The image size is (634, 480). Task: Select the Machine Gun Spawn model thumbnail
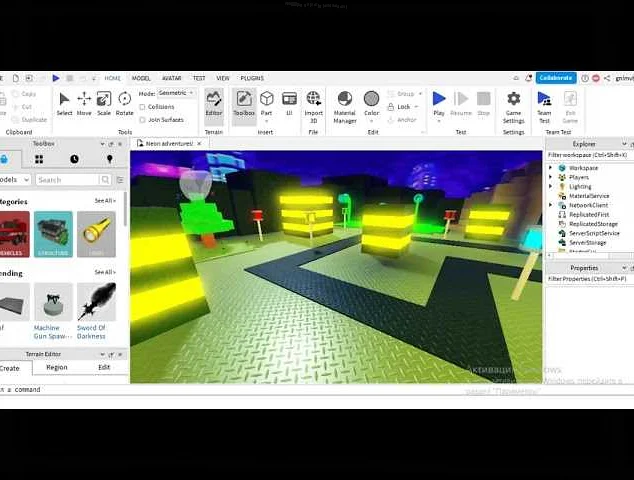coord(53,302)
